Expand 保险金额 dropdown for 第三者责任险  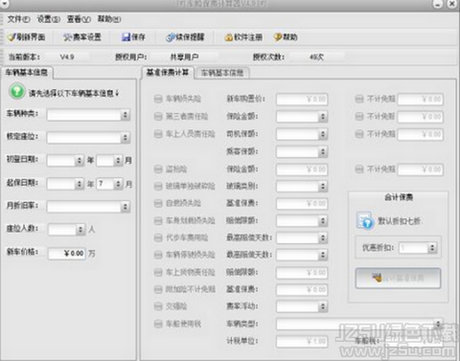[x=302, y=117]
